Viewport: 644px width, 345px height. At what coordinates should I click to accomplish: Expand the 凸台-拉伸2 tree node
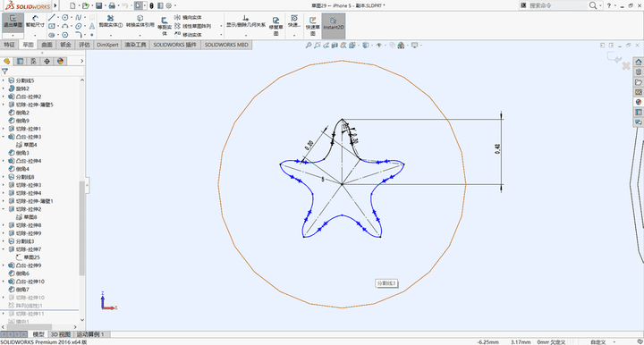[4, 97]
